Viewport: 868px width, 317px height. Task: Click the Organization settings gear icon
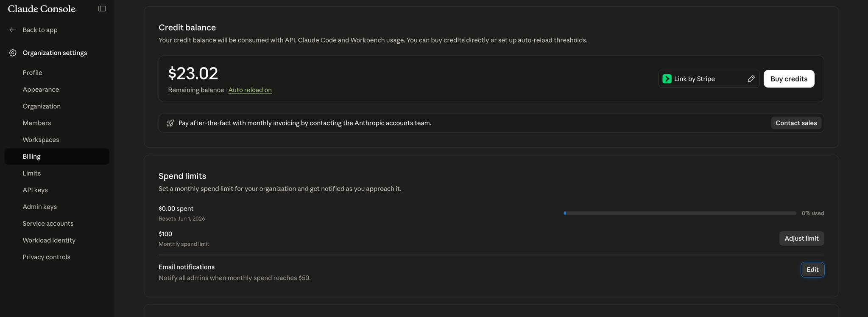click(x=13, y=53)
